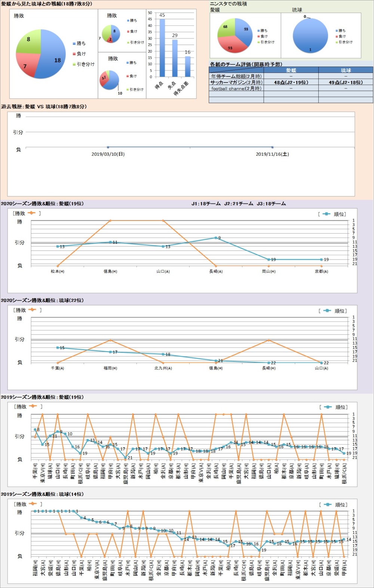Click orange 勝敗 legend marker in 2020 愛媛 chart
Screen dimensions: 374x588
(31, 213)
